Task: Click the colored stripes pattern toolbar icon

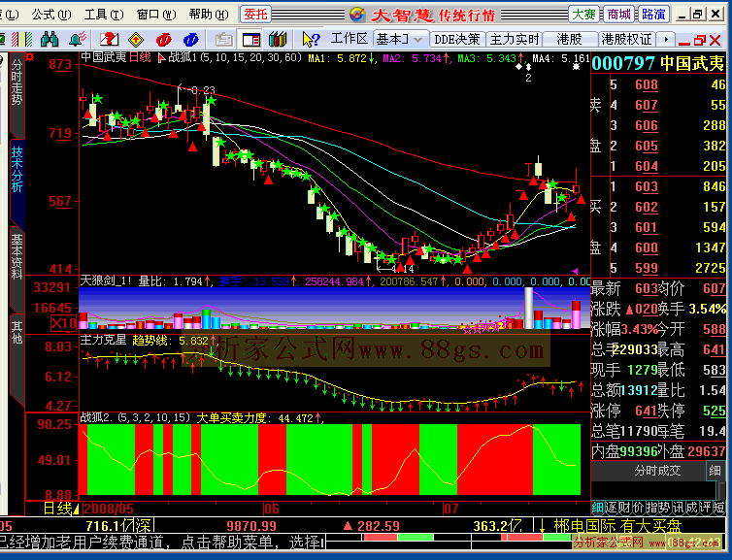Action: coord(21,39)
